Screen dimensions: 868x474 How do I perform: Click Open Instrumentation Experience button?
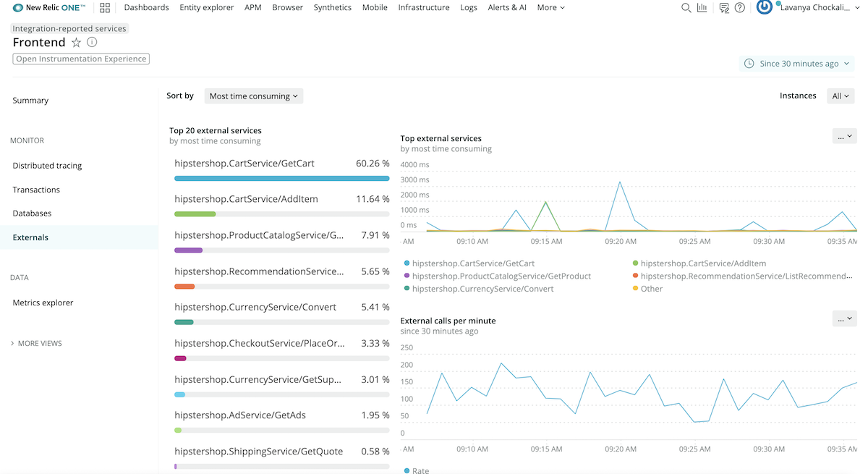click(81, 59)
